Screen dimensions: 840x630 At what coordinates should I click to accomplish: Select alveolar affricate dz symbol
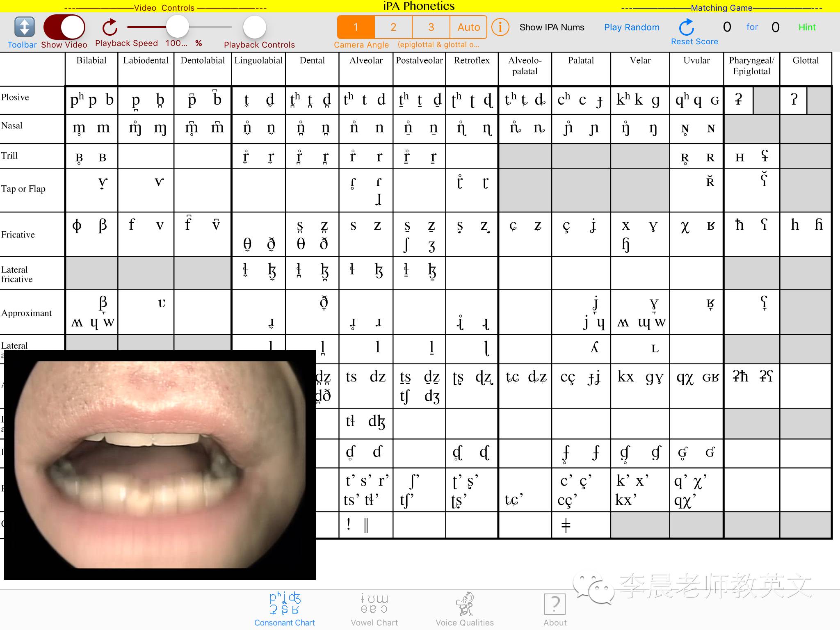(378, 377)
